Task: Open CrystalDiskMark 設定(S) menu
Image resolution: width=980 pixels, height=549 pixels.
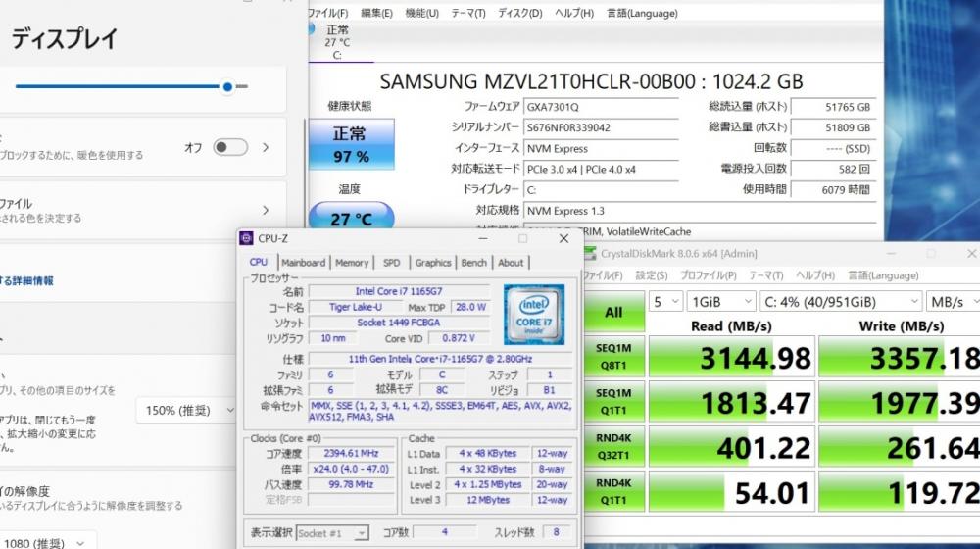Action: pos(652,275)
